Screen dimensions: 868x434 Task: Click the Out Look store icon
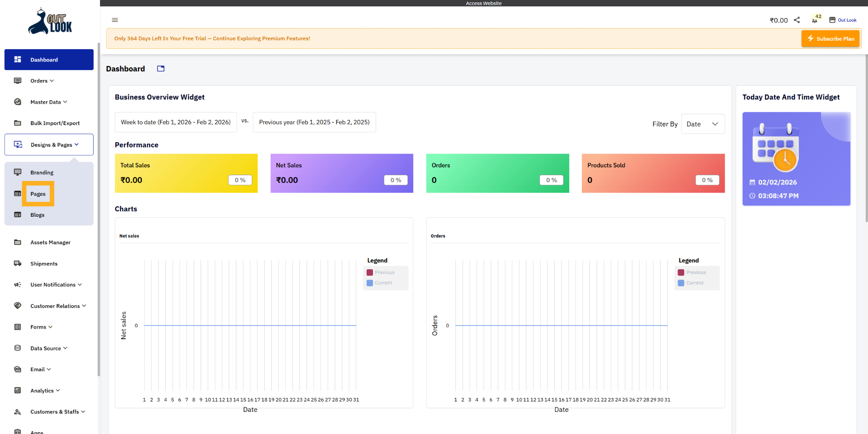[x=832, y=20]
